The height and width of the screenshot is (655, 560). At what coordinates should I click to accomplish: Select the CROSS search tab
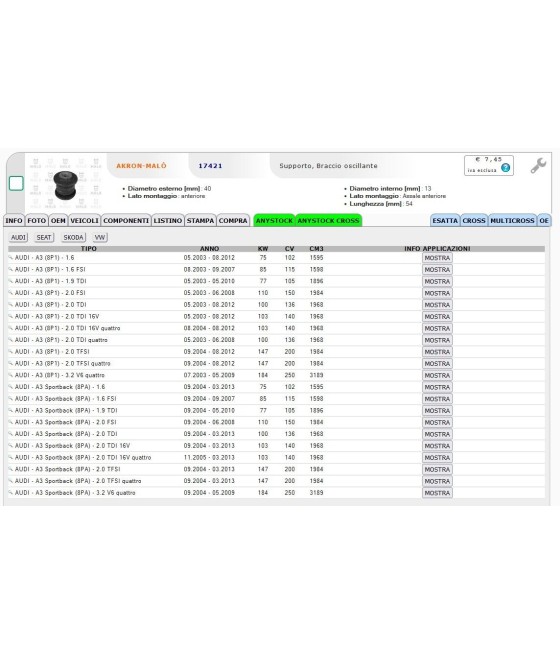point(474,221)
